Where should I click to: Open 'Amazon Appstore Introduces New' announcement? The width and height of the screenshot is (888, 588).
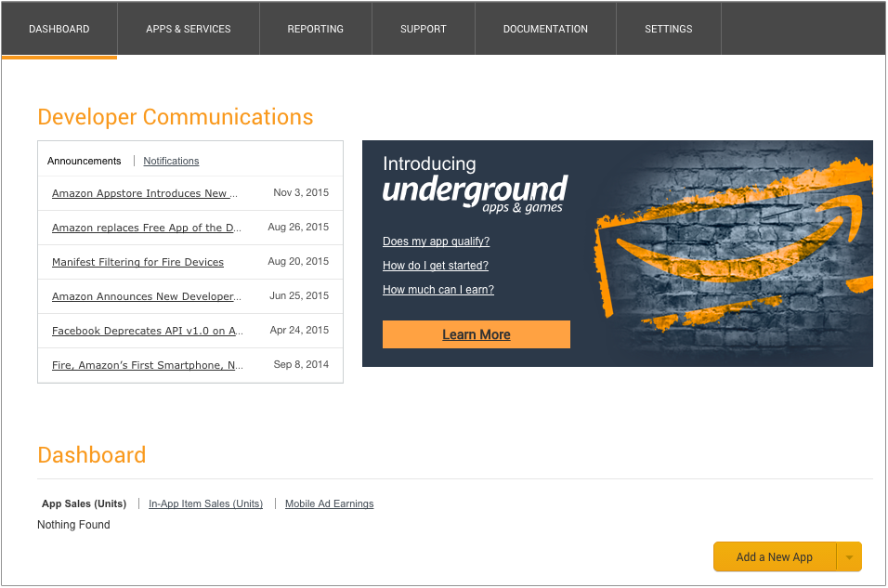click(x=144, y=193)
